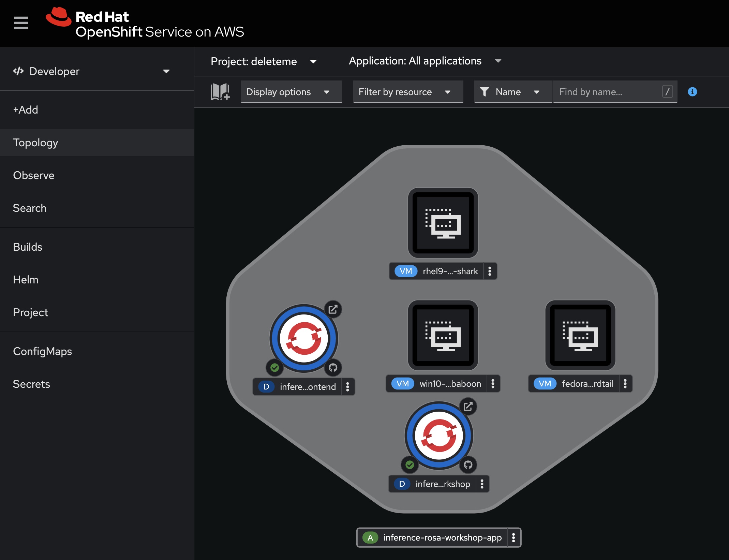Viewport: 729px width, 560px height.
Task: Click the +Add navigation link
Action: click(26, 110)
